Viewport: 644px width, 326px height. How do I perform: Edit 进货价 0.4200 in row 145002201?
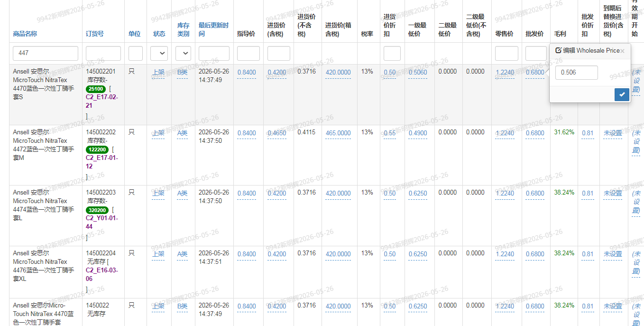[x=277, y=73]
